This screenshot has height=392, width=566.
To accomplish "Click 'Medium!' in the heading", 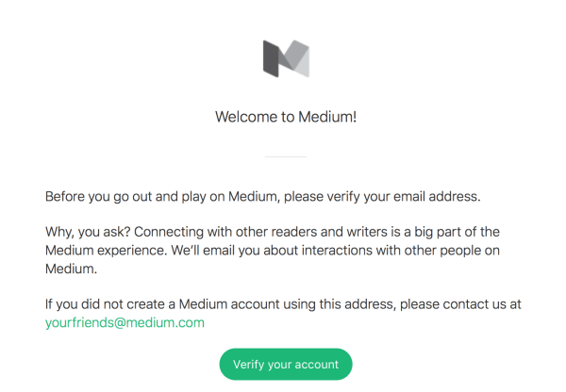I will click(x=326, y=117).
